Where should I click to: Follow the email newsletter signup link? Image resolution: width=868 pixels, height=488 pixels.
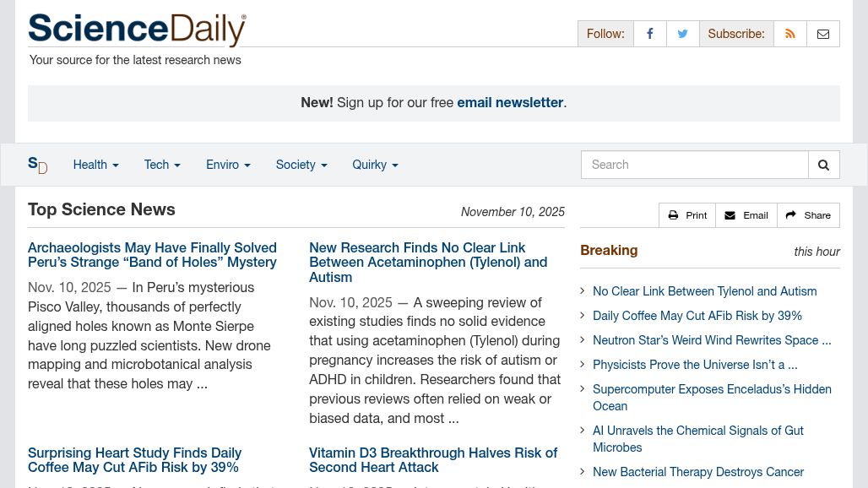[510, 102]
